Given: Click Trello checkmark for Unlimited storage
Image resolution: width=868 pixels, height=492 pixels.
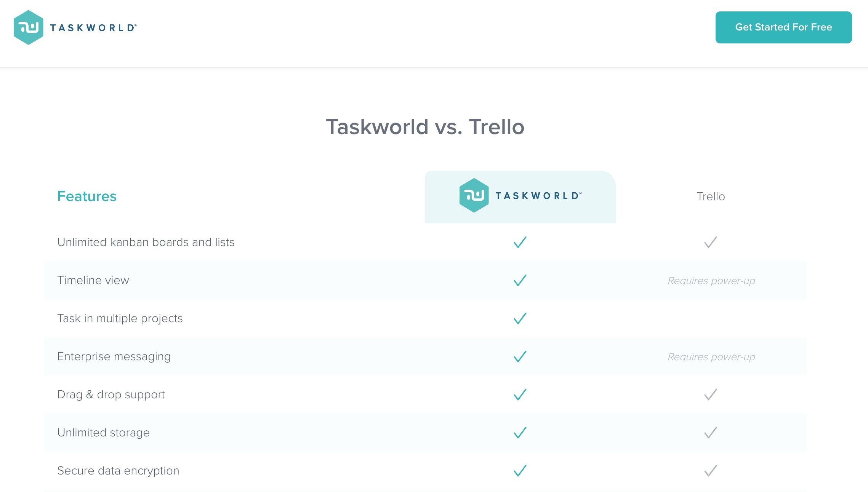Looking at the screenshot, I should [x=711, y=433].
